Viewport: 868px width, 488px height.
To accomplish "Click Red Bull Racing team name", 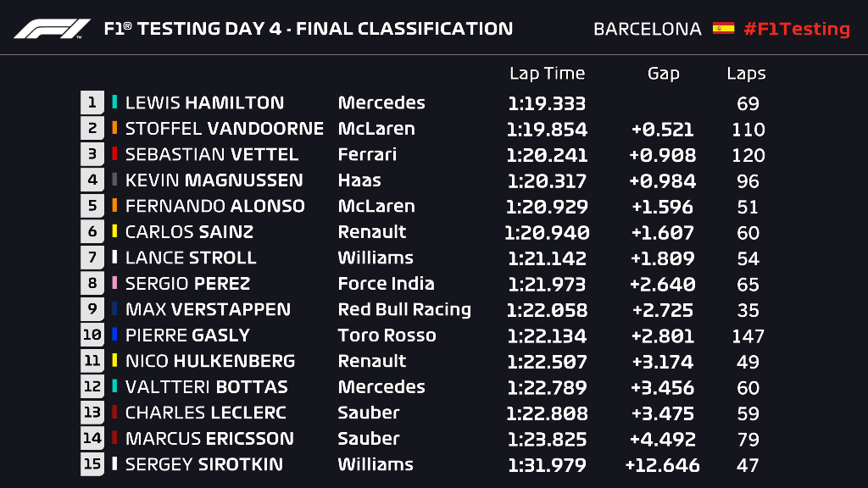I will [404, 309].
